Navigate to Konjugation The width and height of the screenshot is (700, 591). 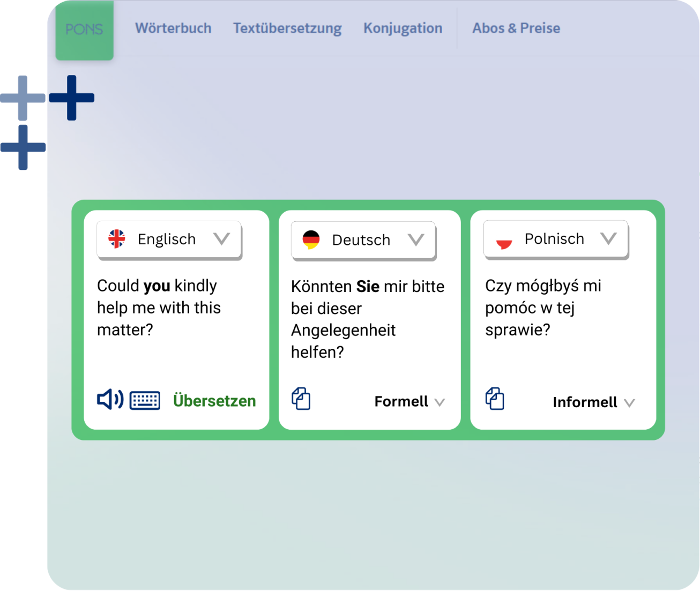(403, 28)
